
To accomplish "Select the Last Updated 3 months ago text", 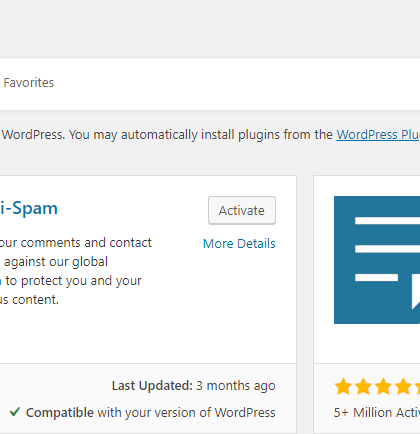I will [194, 386].
